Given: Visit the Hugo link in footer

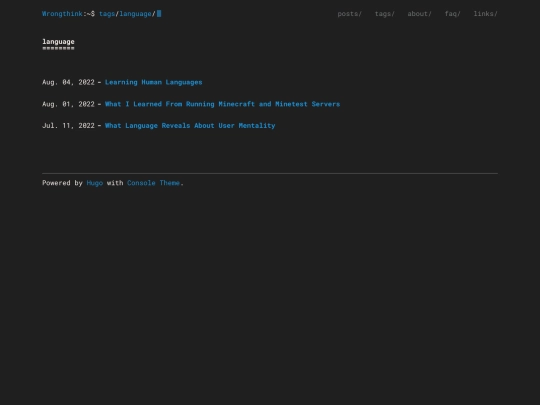Looking at the screenshot, I should [x=95, y=183].
